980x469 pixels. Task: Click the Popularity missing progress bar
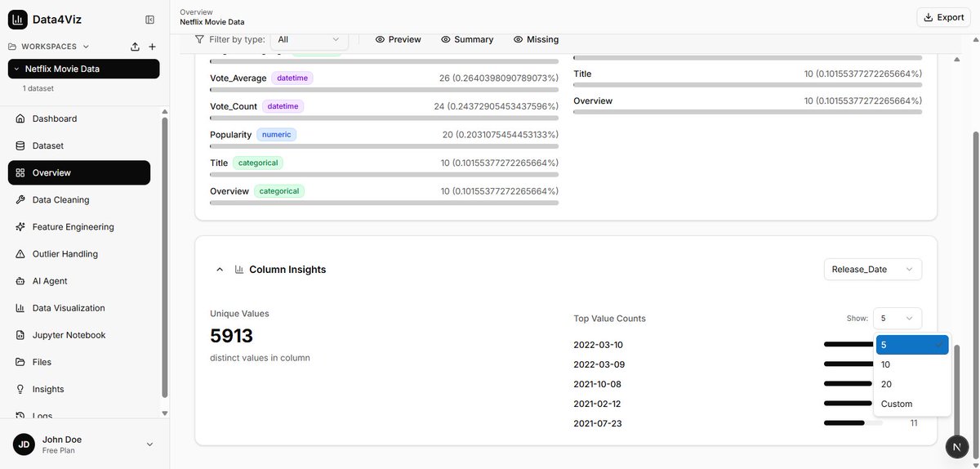tap(384, 146)
